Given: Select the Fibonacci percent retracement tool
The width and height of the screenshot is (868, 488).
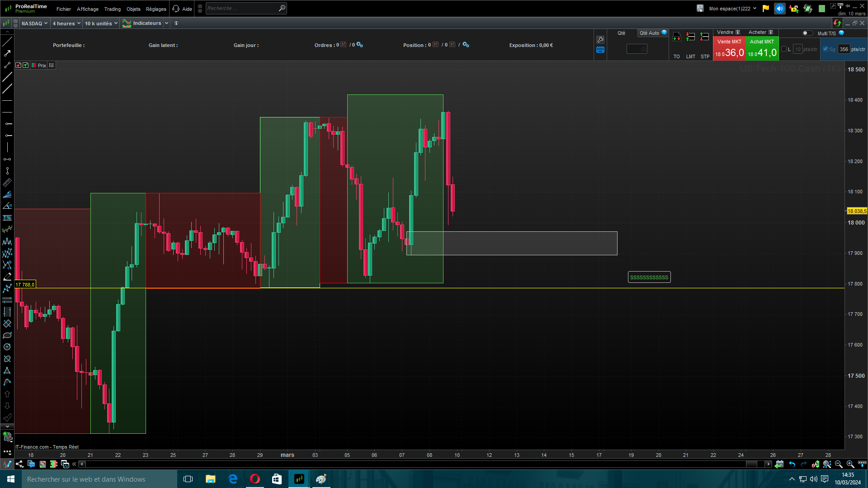Looking at the screenshot, I should [x=7, y=218].
